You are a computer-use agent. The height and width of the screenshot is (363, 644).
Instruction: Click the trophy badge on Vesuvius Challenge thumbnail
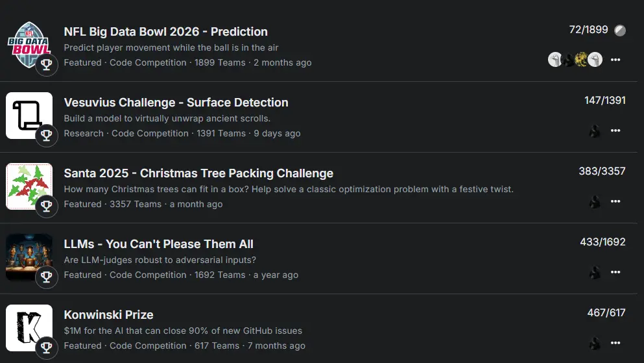[x=47, y=135]
